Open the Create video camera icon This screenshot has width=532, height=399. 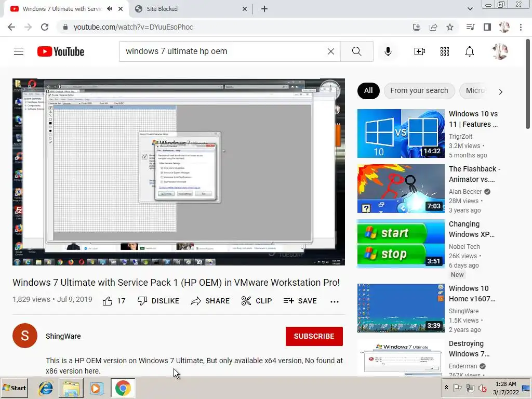[420, 51]
